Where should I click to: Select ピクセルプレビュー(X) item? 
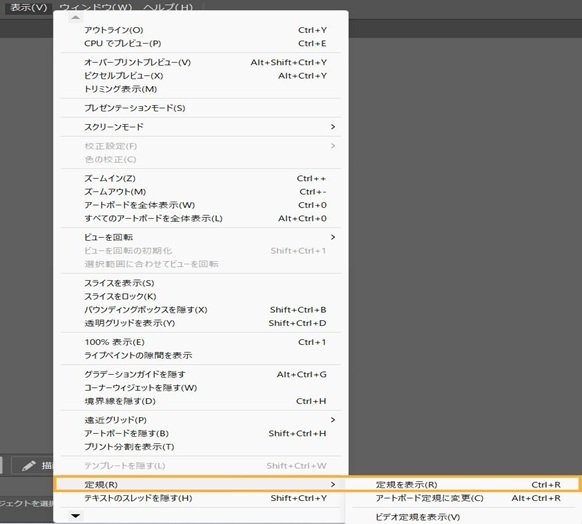(201, 76)
